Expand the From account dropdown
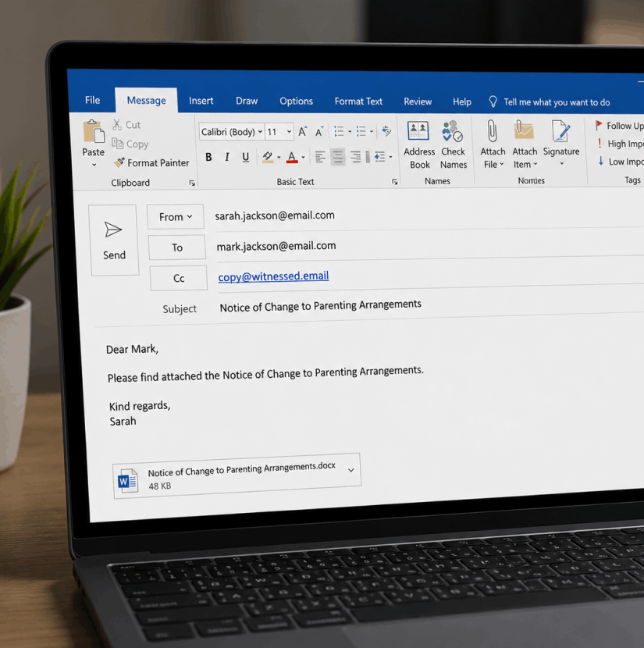This screenshot has height=648, width=644. [x=176, y=216]
